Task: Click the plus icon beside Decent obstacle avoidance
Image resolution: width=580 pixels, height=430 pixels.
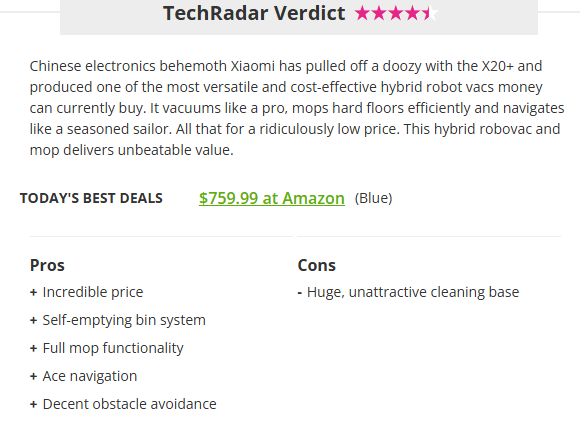Action: click(33, 404)
